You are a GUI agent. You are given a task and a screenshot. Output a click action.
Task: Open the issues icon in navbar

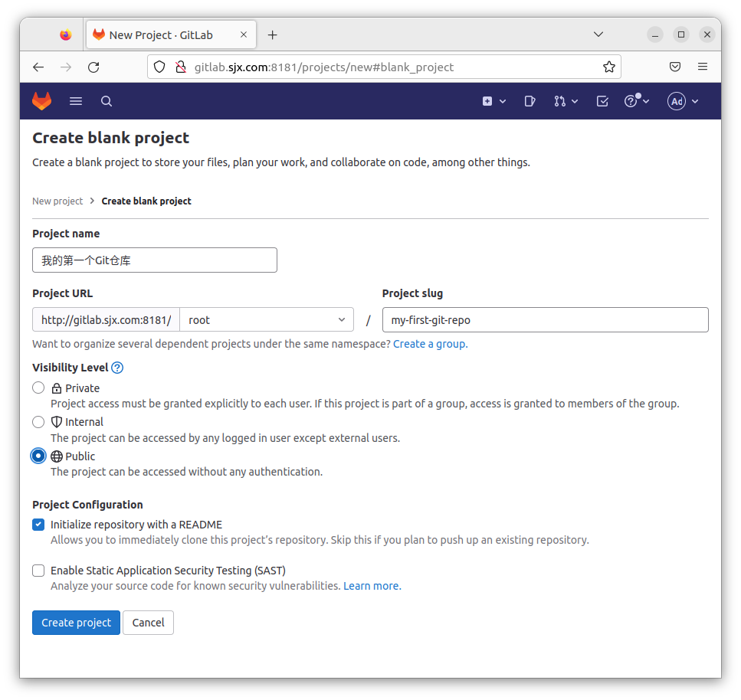click(530, 101)
